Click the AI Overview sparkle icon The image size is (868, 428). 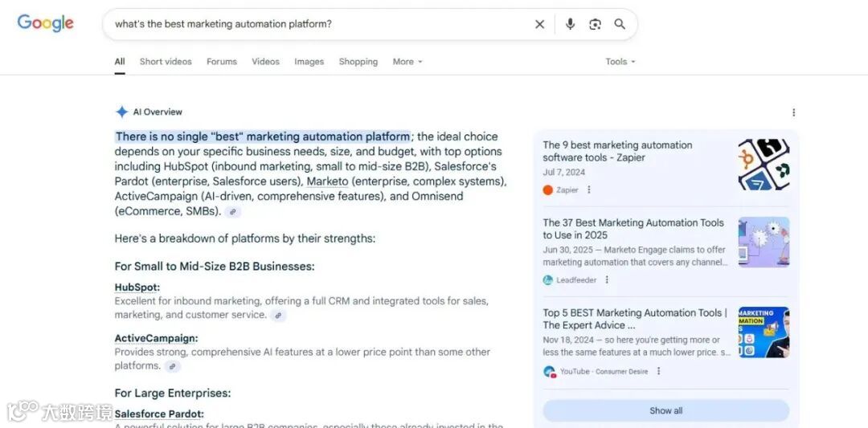(122, 112)
